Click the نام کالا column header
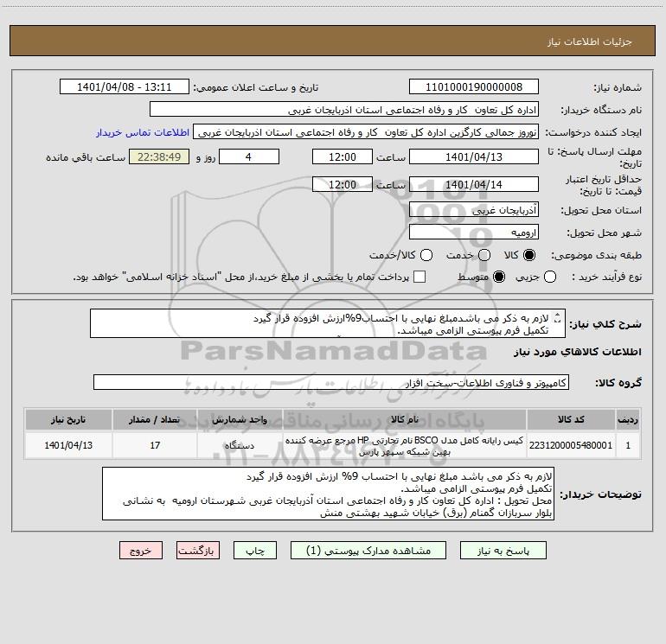The width and height of the screenshot is (666, 644). [x=405, y=419]
